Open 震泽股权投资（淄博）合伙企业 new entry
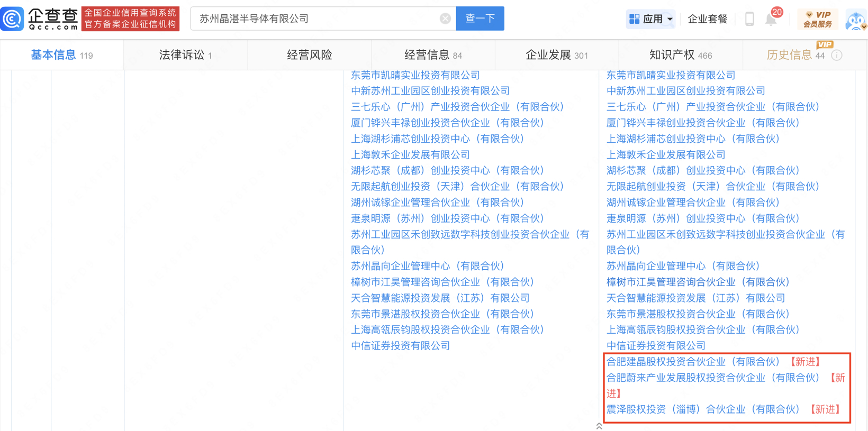Image resolution: width=868 pixels, height=431 pixels. coord(703,409)
